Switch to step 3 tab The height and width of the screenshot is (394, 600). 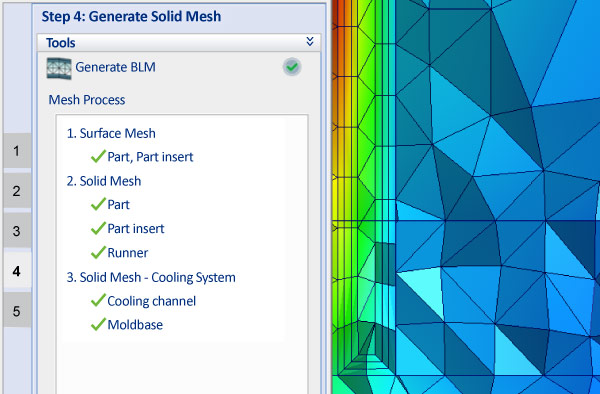click(x=16, y=231)
